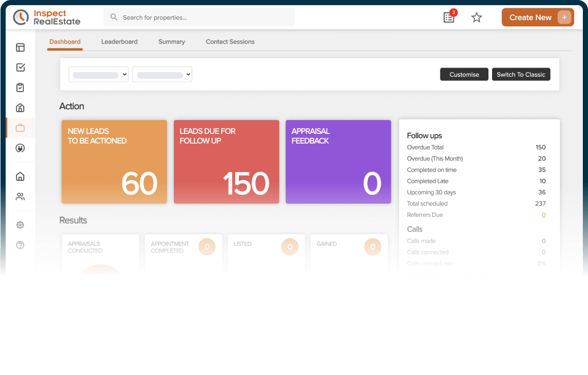Viewport: 588px width, 375px height.
Task: Open the Appraisal Feedback card
Action: [338, 162]
